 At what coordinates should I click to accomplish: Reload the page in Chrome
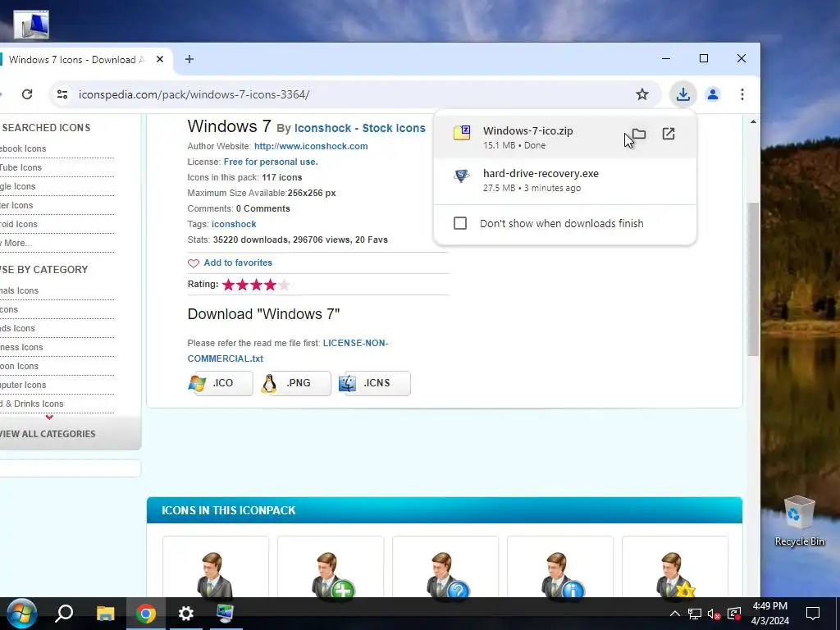coord(27,94)
